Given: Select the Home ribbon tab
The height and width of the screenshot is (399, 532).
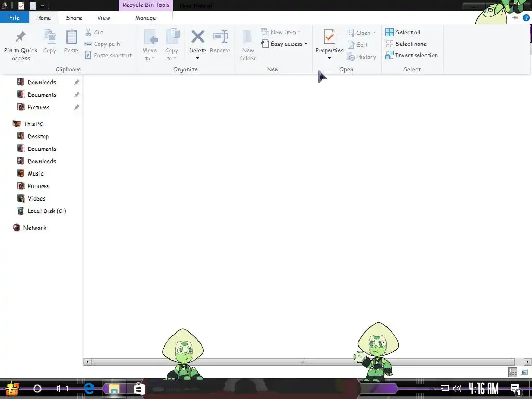Looking at the screenshot, I should (44, 18).
